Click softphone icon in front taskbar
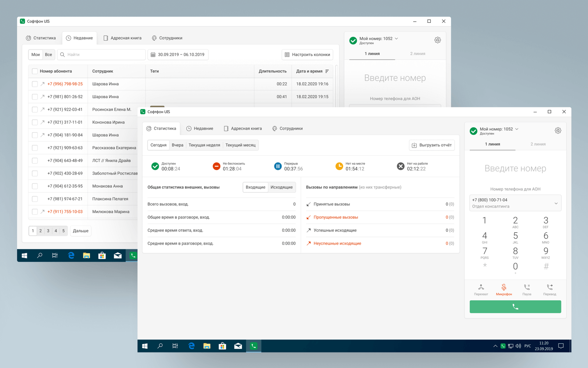The image size is (588, 368). coord(254,346)
